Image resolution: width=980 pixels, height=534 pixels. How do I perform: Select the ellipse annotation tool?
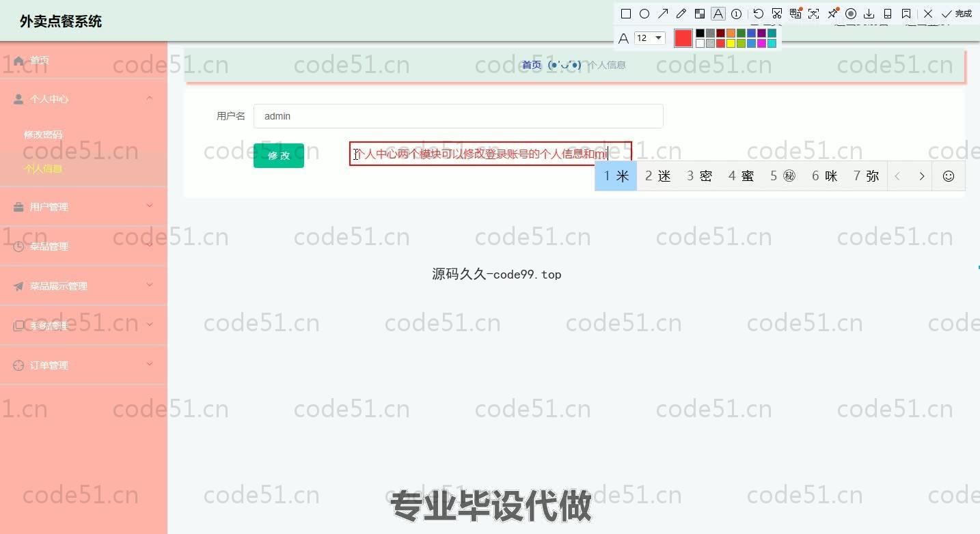(644, 14)
